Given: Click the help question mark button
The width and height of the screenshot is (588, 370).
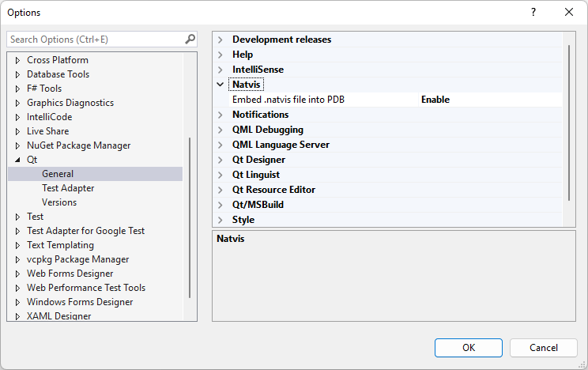Looking at the screenshot, I should (x=533, y=13).
